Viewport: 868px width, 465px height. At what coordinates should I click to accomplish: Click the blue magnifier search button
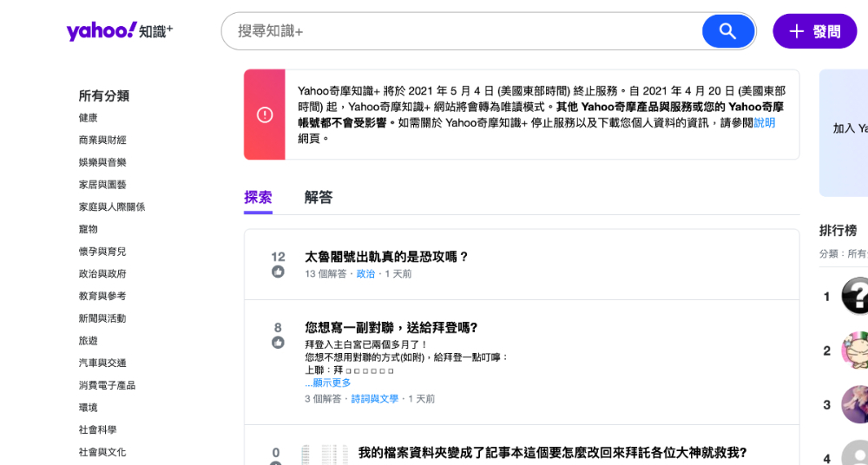728,31
